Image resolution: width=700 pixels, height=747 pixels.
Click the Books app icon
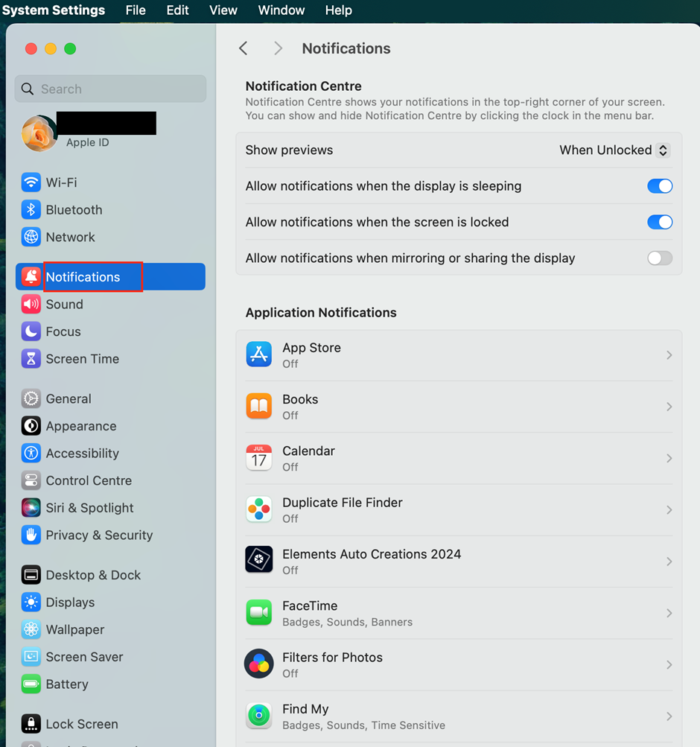click(x=259, y=406)
